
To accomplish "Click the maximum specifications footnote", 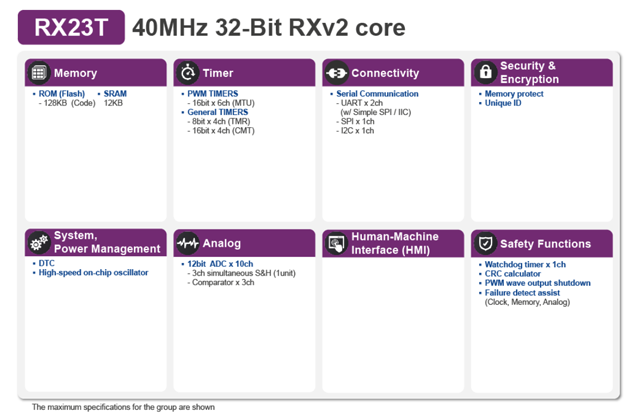I will click(x=123, y=407).
